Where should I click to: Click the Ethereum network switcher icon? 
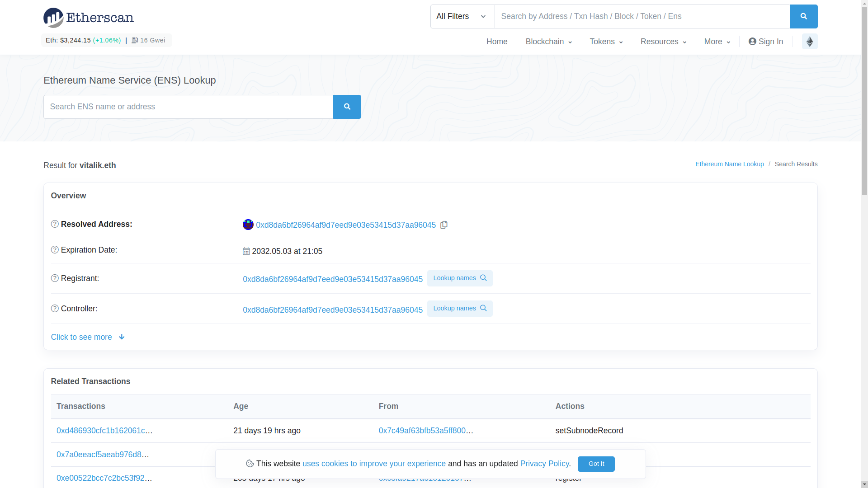click(810, 41)
